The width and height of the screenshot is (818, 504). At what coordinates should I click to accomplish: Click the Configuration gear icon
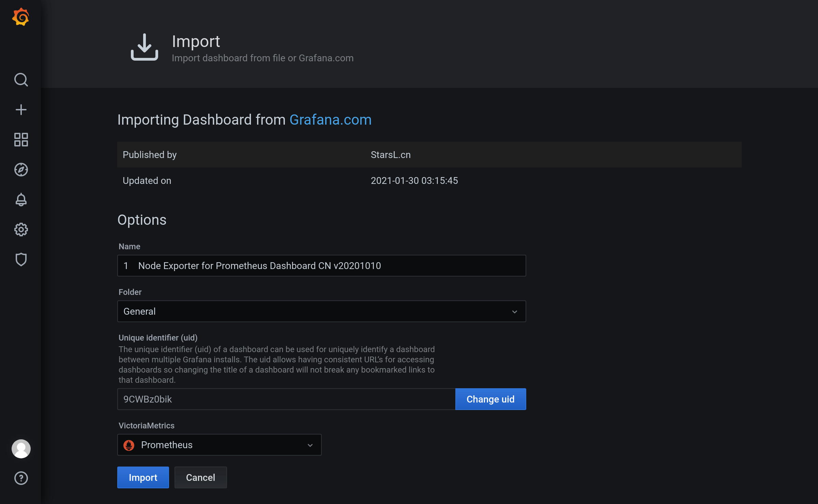(x=20, y=229)
